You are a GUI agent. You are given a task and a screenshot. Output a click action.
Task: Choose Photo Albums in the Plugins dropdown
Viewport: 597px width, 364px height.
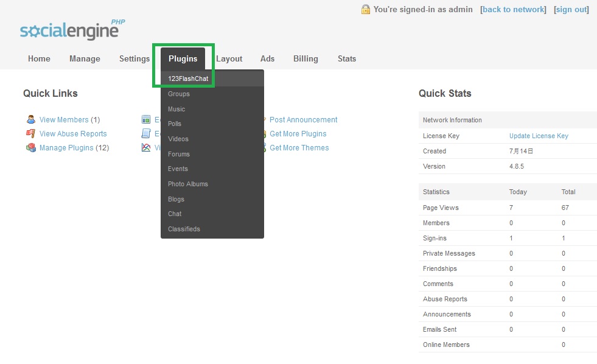(x=187, y=184)
